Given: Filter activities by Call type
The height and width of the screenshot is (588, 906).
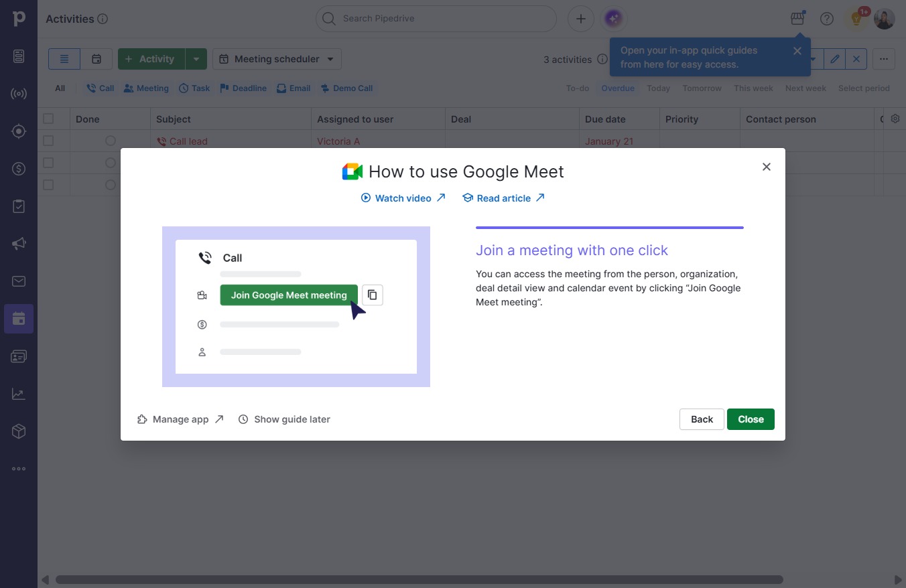Looking at the screenshot, I should [101, 88].
